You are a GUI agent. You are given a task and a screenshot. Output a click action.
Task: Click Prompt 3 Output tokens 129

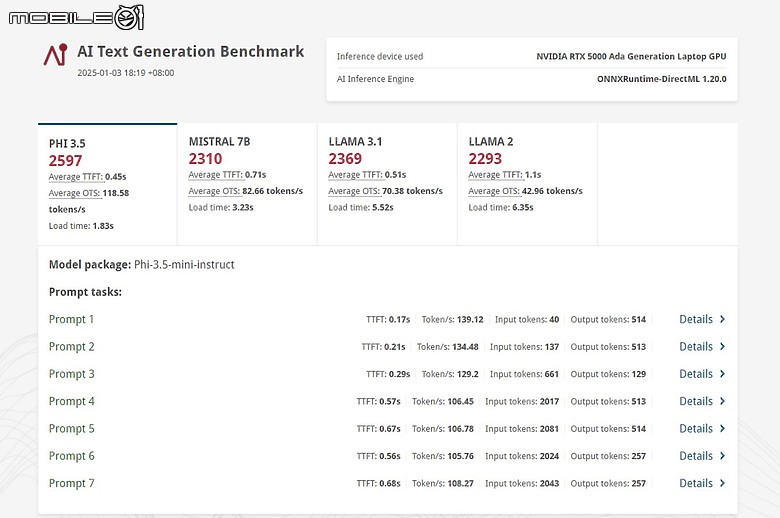608,374
